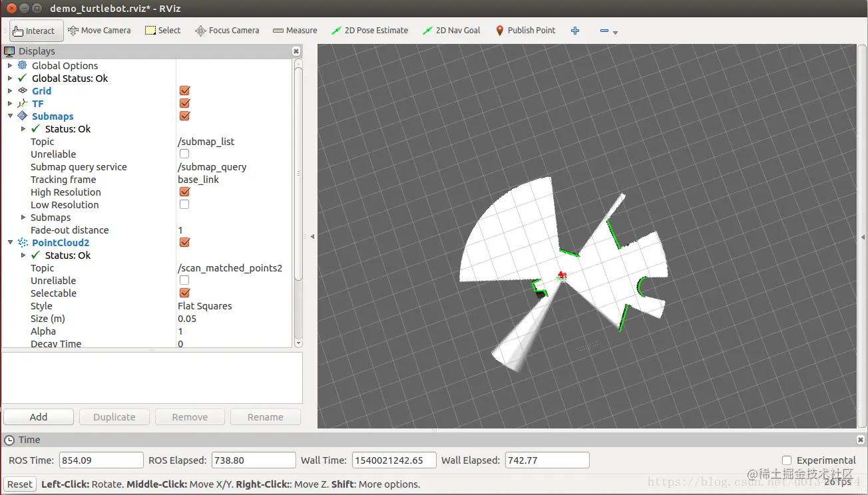Screen dimensions: 868x495
Task: Click the /scan_matched_points2 topic value
Action: click(x=230, y=268)
